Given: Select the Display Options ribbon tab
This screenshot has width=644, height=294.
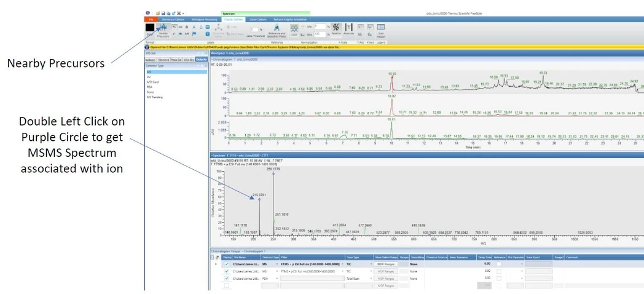Looking at the screenshot, I should (234, 19).
